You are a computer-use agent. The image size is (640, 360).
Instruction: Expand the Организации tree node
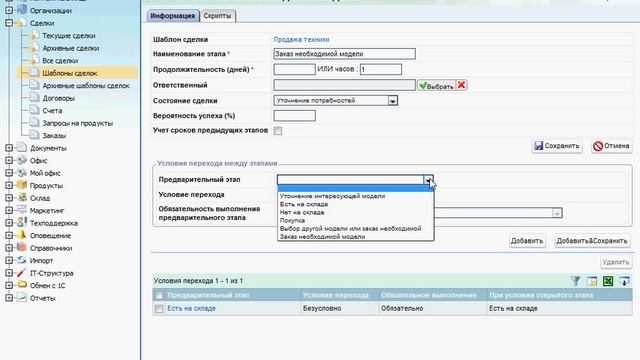point(9,11)
